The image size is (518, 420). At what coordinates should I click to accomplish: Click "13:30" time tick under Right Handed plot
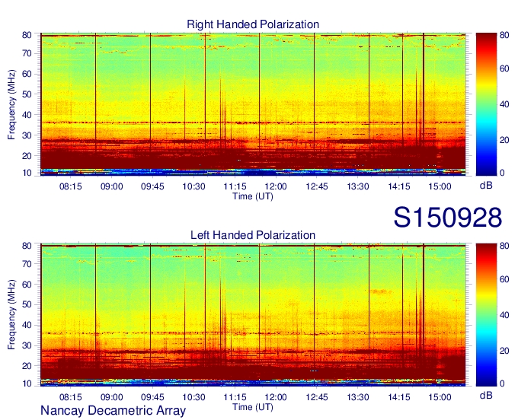(x=358, y=186)
